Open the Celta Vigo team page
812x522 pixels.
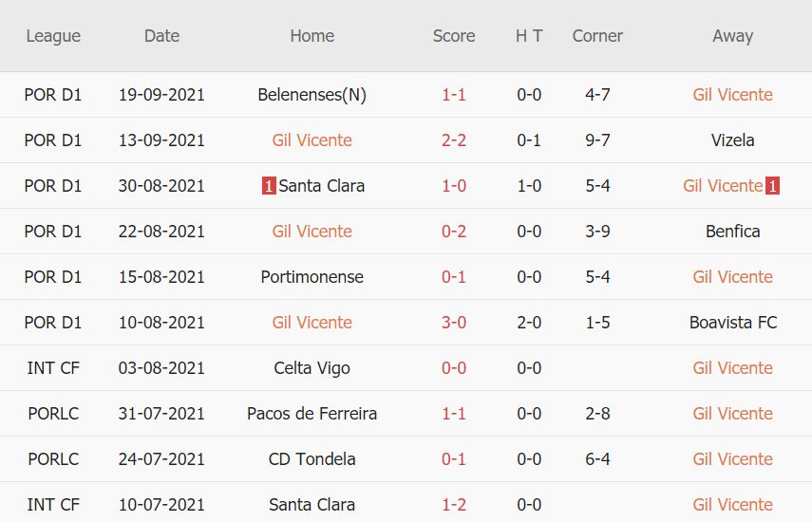tap(312, 368)
